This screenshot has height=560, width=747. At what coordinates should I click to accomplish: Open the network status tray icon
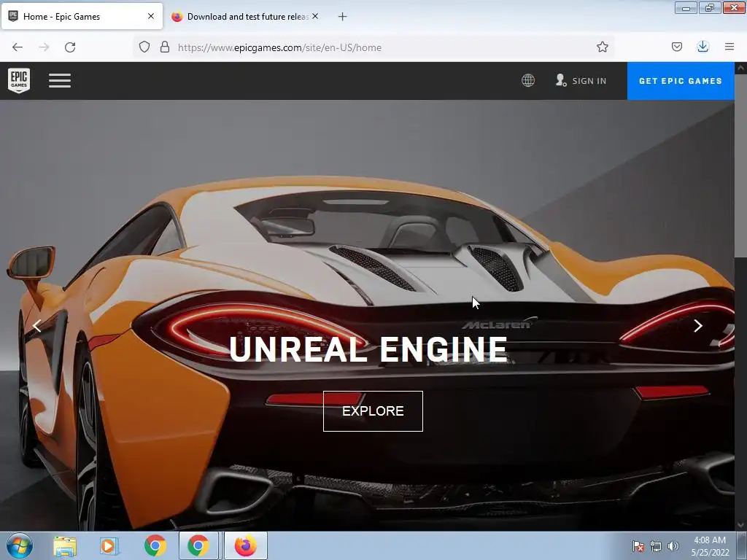pyautogui.click(x=656, y=546)
